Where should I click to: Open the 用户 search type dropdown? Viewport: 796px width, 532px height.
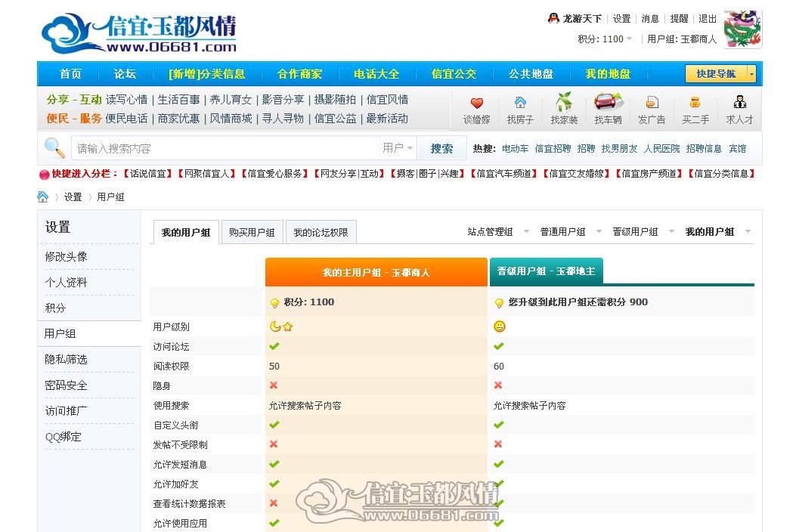click(x=398, y=147)
